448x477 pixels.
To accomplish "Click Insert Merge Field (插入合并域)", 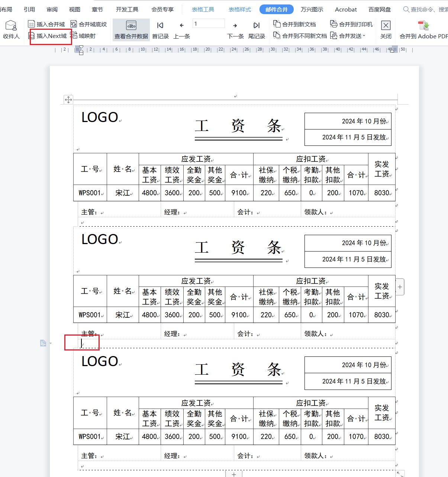I will (x=46, y=24).
